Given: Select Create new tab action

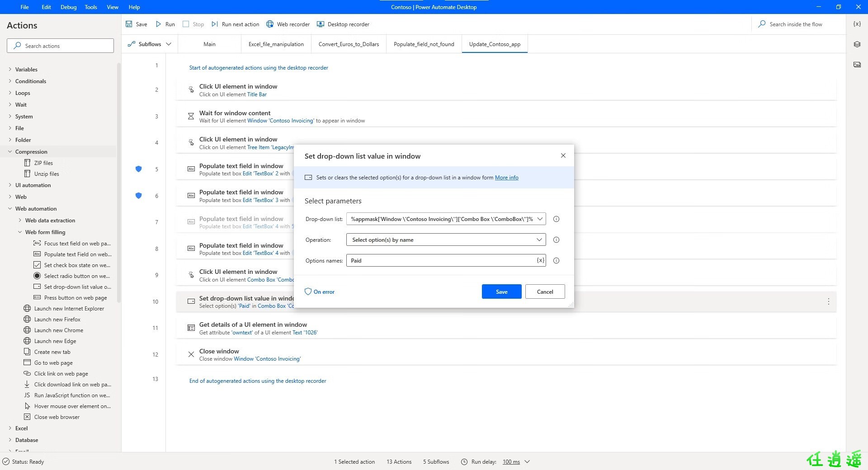Looking at the screenshot, I should point(47,352).
